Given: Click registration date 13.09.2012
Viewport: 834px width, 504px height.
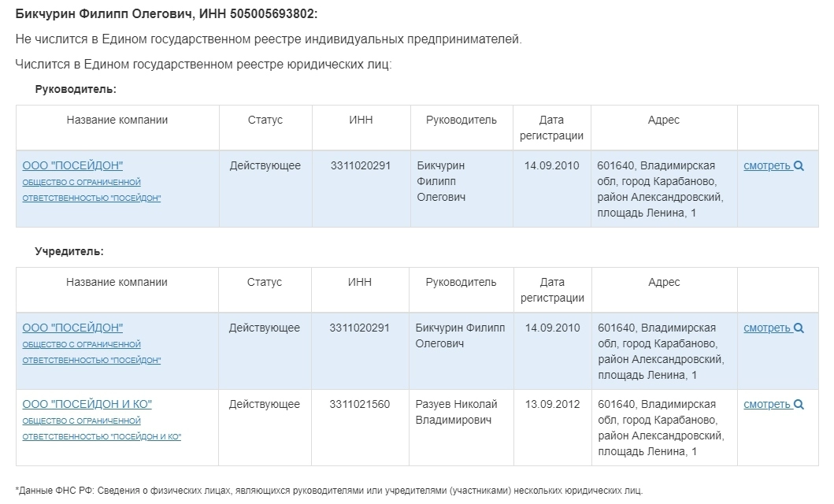Looking at the screenshot, I should (x=552, y=405).
